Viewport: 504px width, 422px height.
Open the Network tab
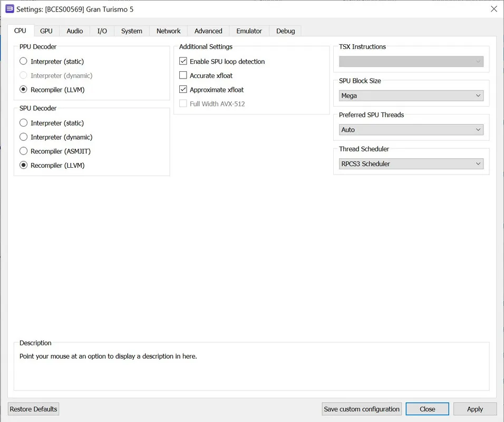pyautogui.click(x=168, y=31)
